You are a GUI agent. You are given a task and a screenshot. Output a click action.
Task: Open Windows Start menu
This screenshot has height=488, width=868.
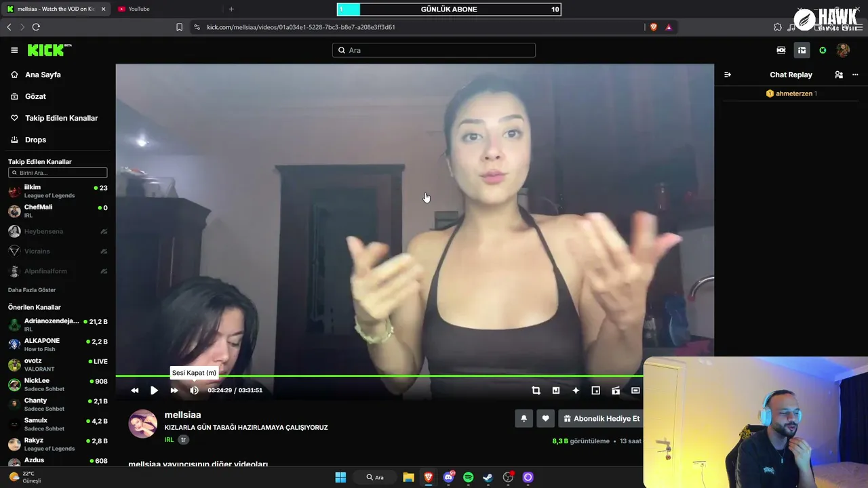tap(340, 477)
